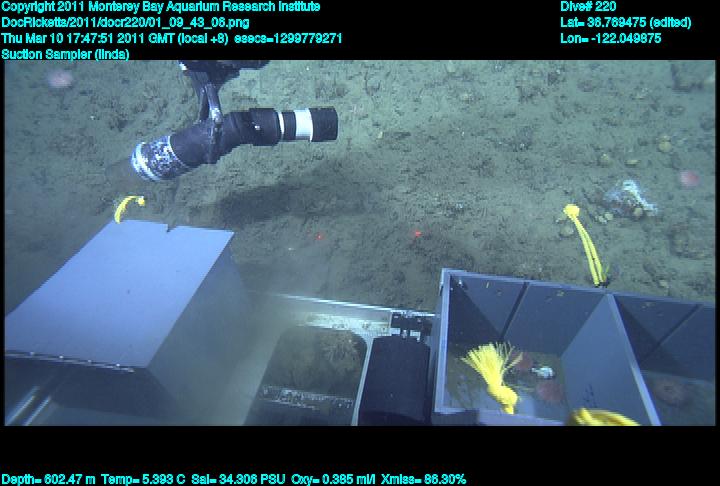The height and width of the screenshot is (486, 720).
Task: Click the 'Dive# 220' label
Action: click(588, 7)
